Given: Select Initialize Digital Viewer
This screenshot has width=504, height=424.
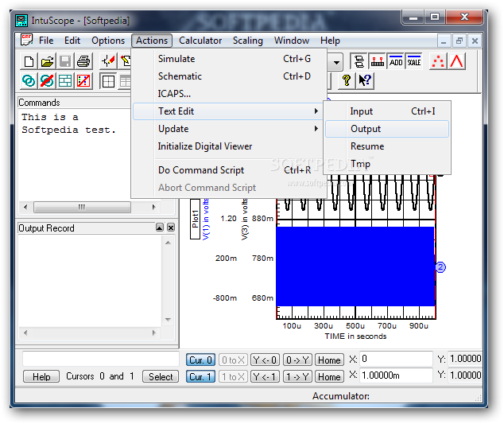Looking at the screenshot, I should pyautogui.click(x=230, y=146).
